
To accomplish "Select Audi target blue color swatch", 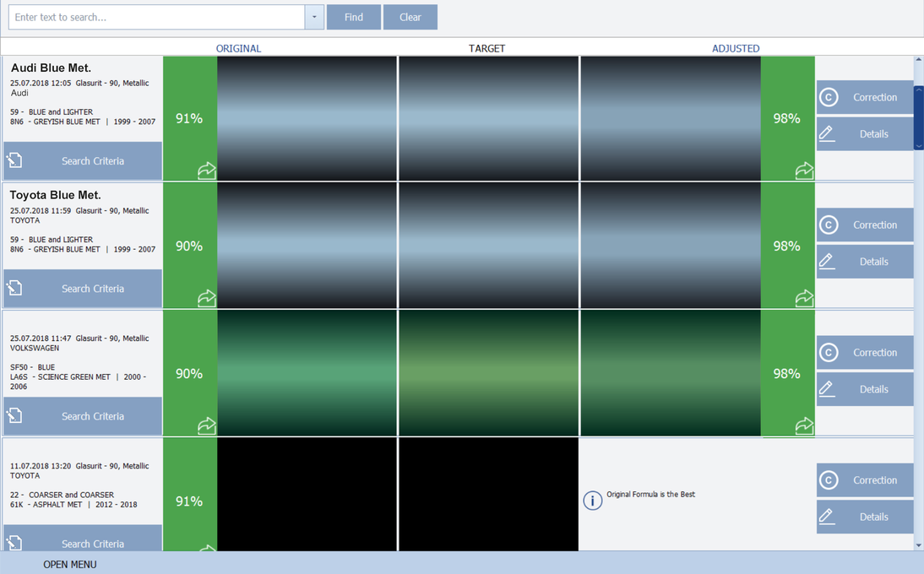I will click(488, 118).
